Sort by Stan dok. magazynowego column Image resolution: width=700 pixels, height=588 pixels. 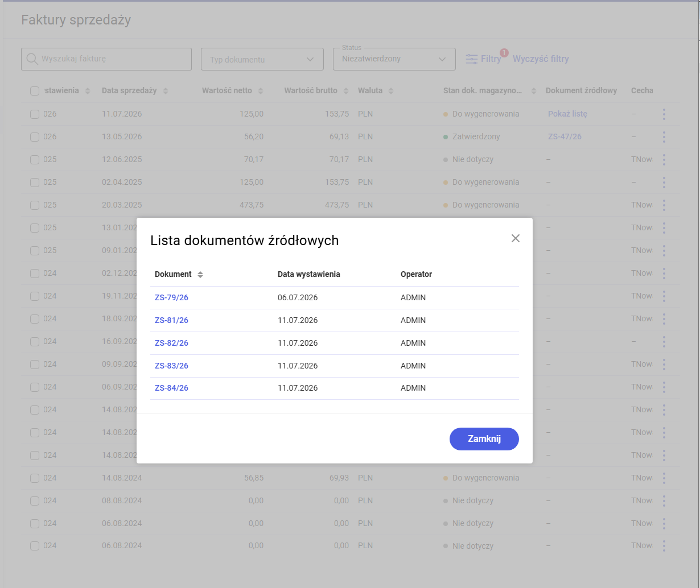pyautogui.click(x=534, y=91)
